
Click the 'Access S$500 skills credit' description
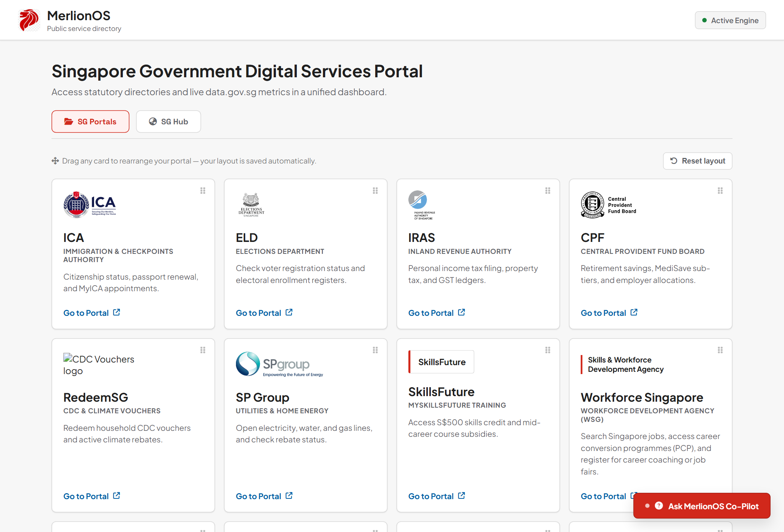coord(474,428)
